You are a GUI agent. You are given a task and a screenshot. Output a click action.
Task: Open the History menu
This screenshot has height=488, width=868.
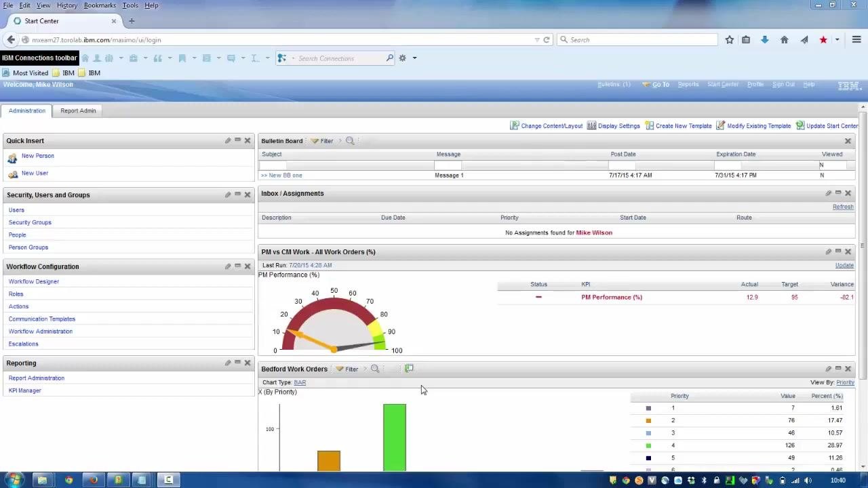pyautogui.click(x=67, y=5)
